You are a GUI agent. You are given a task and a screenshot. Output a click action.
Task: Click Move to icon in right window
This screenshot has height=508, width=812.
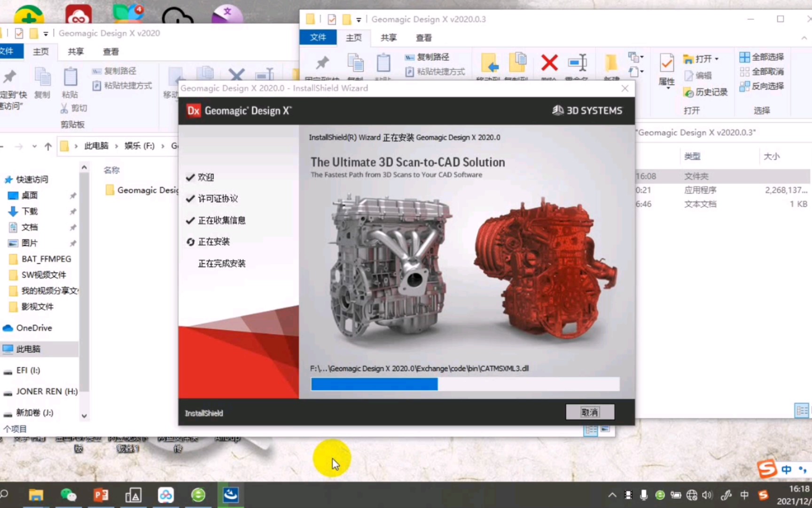(x=489, y=63)
